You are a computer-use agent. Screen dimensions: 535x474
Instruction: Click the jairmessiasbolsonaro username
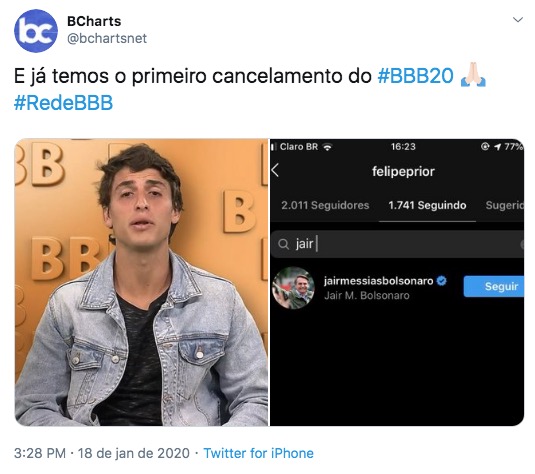pyautogui.click(x=378, y=281)
